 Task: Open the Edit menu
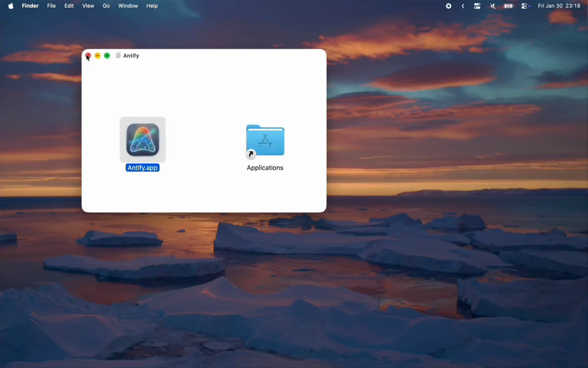69,6
